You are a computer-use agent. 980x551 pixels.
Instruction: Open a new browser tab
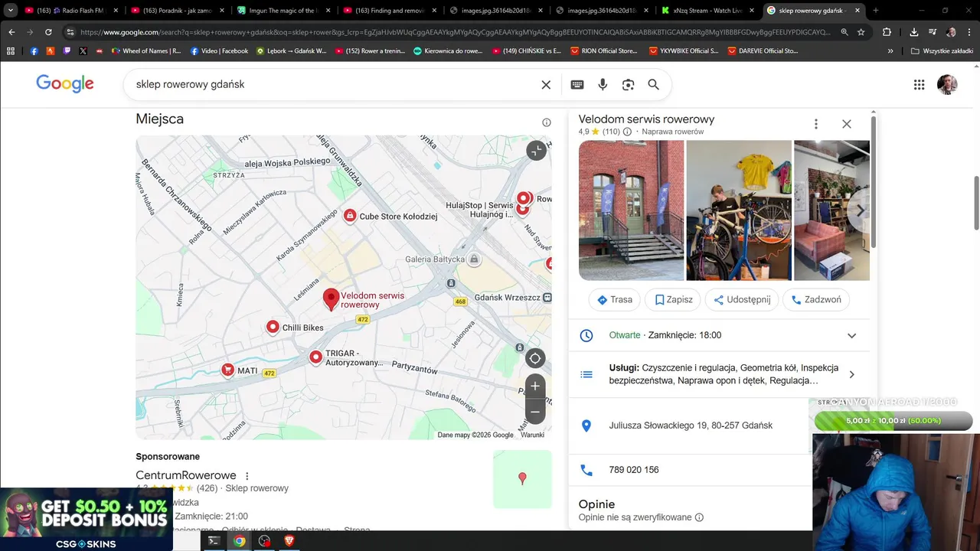[876, 11]
